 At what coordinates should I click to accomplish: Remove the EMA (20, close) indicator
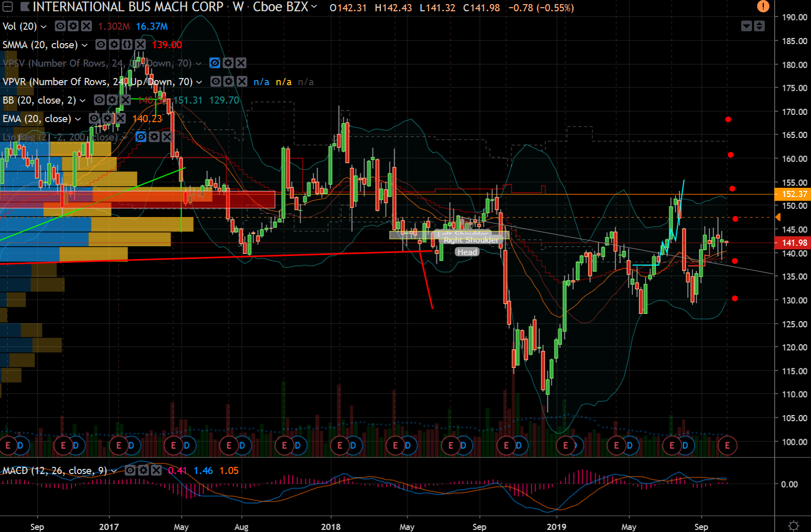(x=120, y=119)
